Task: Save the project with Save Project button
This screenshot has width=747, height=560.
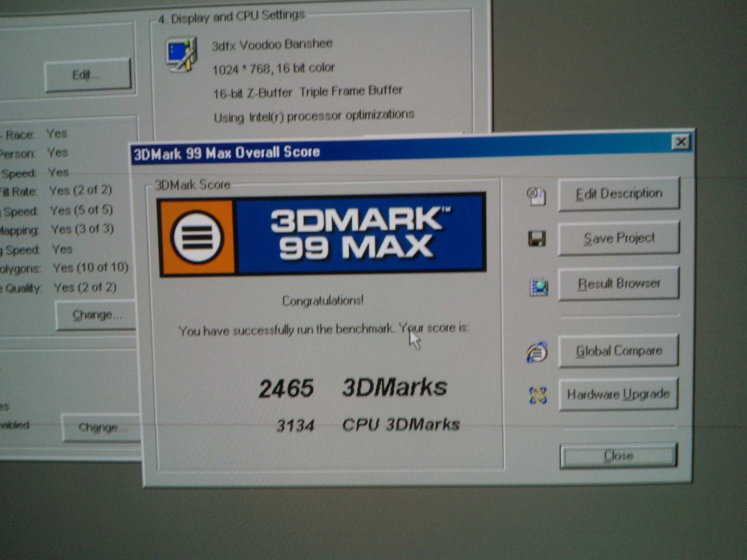Action: pos(619,238)
